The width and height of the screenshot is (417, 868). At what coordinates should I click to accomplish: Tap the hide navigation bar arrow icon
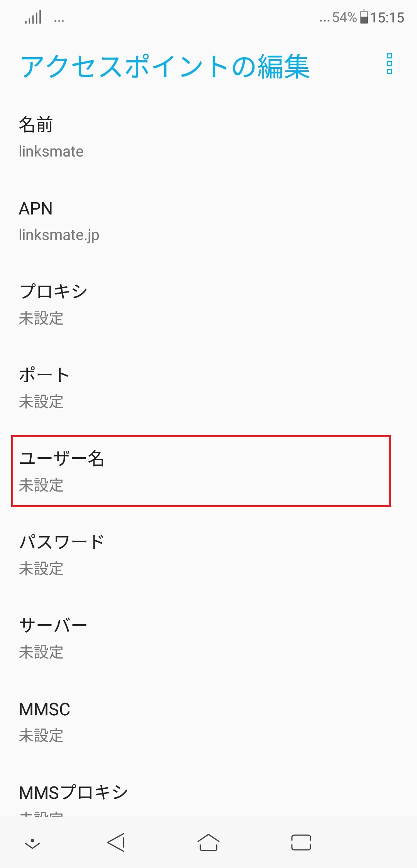tap(32, 843)
